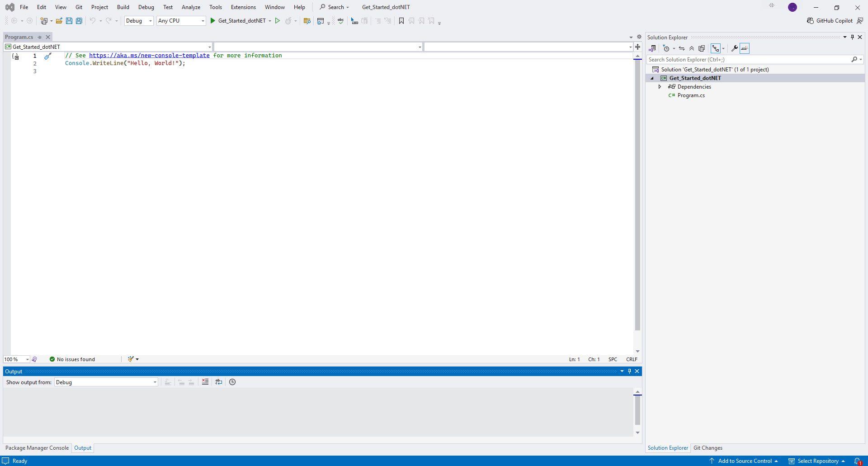Click the Save All toolbar icon
Viewport: 868px width, 466px height.
point(79,21)
